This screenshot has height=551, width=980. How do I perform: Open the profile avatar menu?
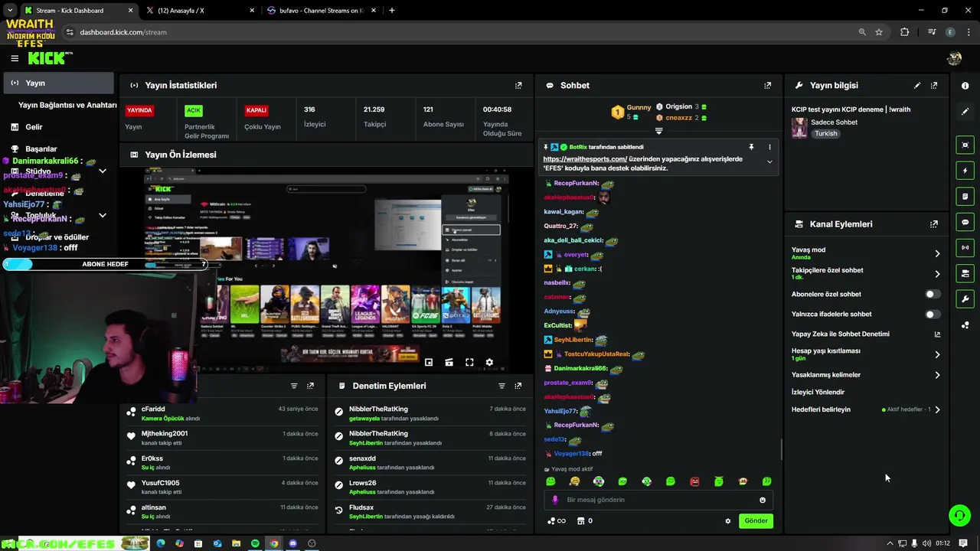(x=954, y=58)
